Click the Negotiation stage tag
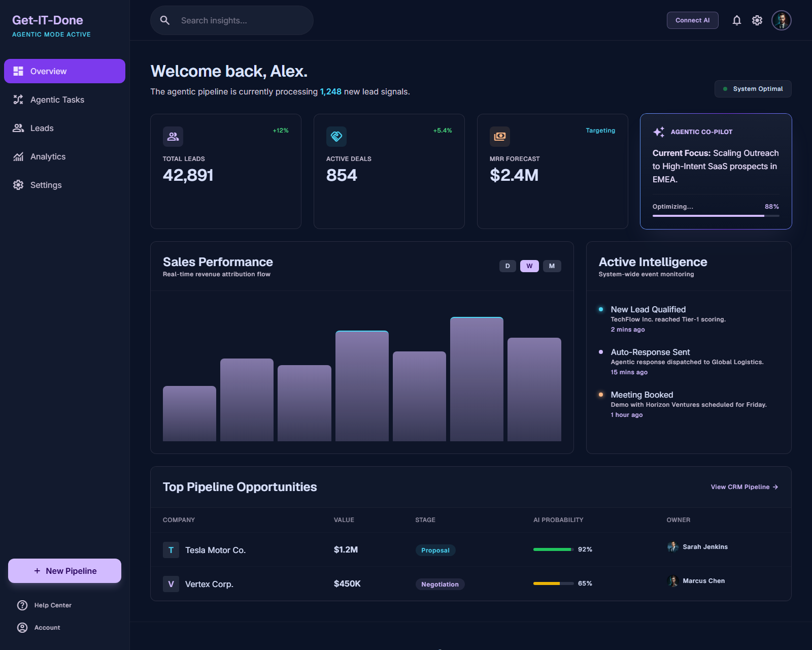This screenshot has height=650, width=812. (440, 584)
